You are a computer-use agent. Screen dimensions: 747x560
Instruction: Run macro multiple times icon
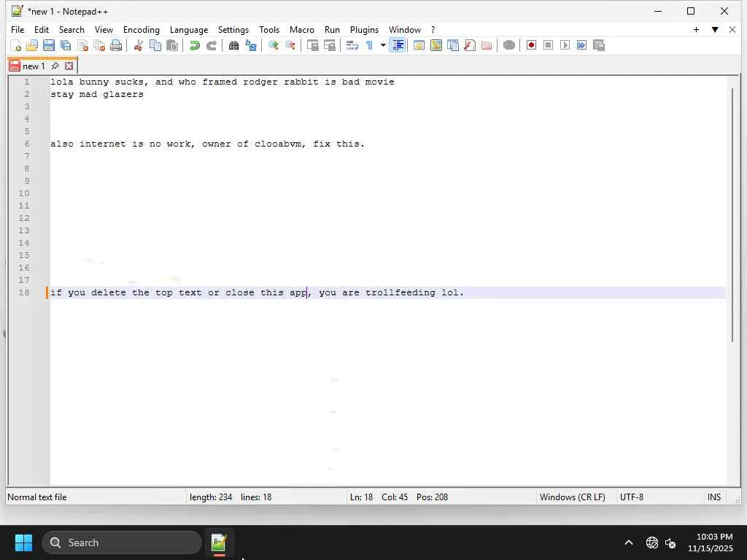coord(581,45)
